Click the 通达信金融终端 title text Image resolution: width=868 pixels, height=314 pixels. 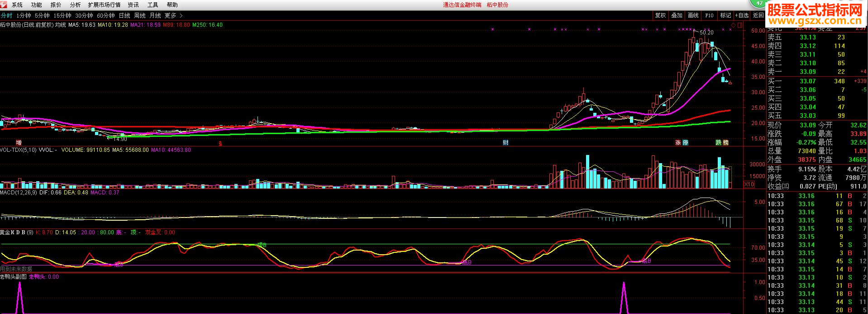[x=462, y=5]
